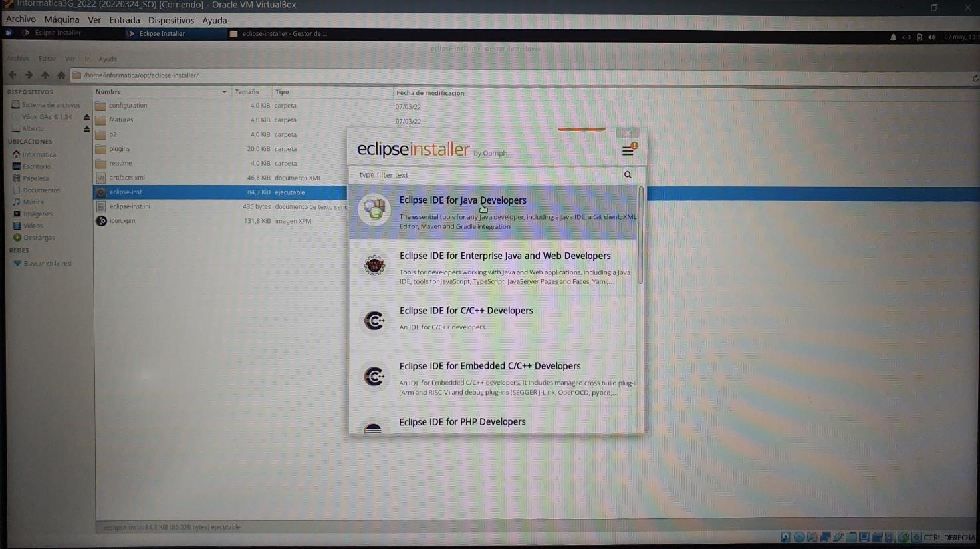Click the Embedded C/C++ product icon

pyautogui.click(x=374, y=377)
